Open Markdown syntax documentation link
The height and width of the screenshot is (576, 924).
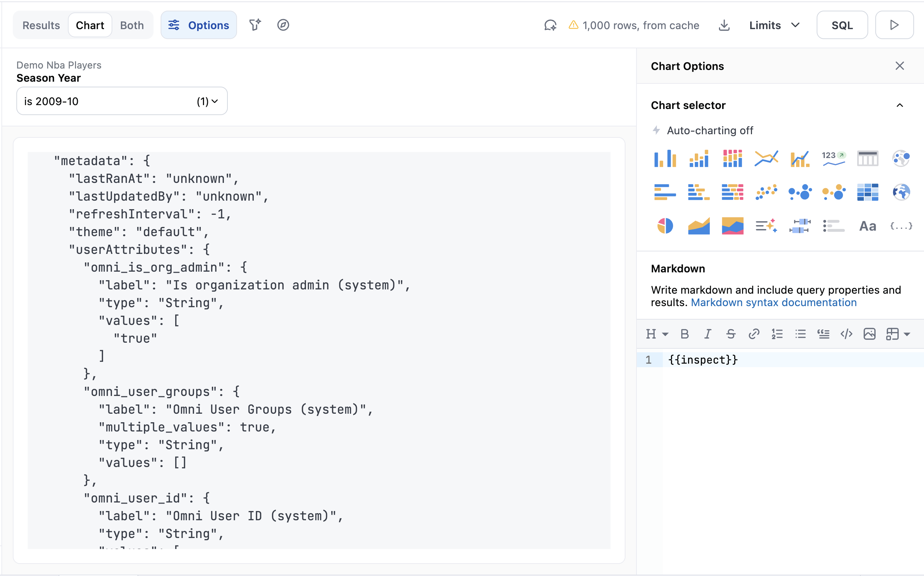click(x=773, y=303)
